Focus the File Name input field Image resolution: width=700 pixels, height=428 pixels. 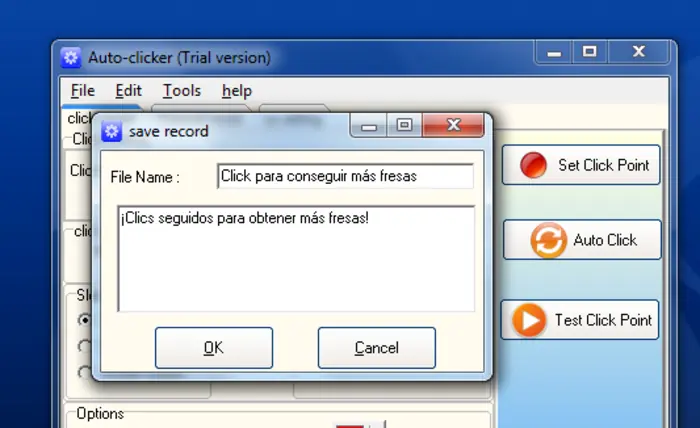pyautogui.click(x=345, y=176)
